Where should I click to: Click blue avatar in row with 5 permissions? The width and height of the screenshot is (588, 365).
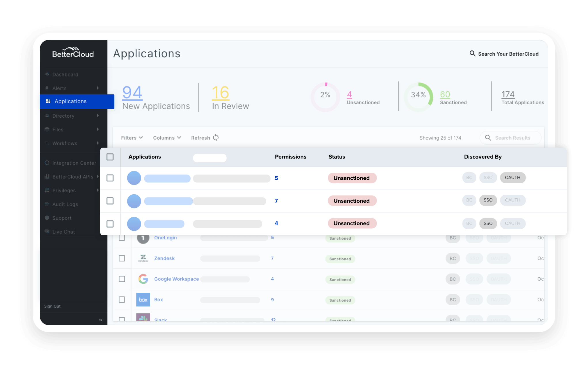(x=134, y=178)
